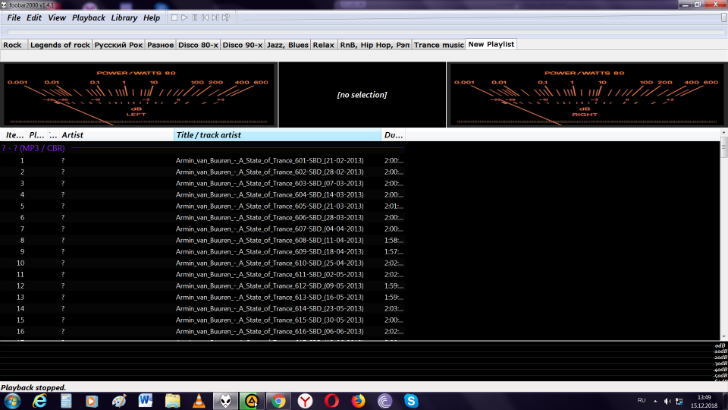Select track A_State_of_Trance_608-SBD_(11-04-2013)
The width and height of the screenshot is (728, 410).
(x=202, y=240)
